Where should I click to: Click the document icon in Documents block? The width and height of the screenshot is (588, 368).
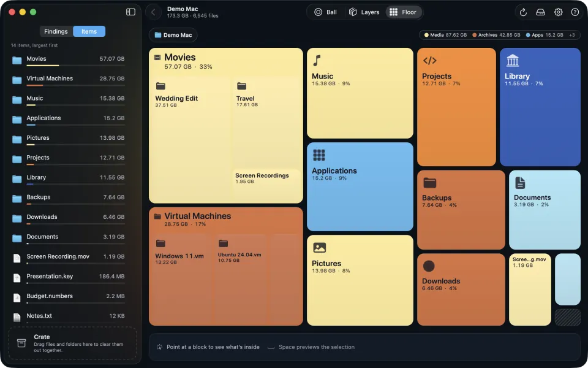coord(520,183)
